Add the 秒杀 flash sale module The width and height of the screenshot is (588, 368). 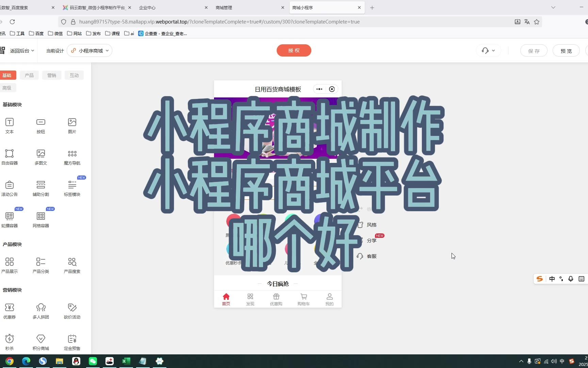(10, 342)
